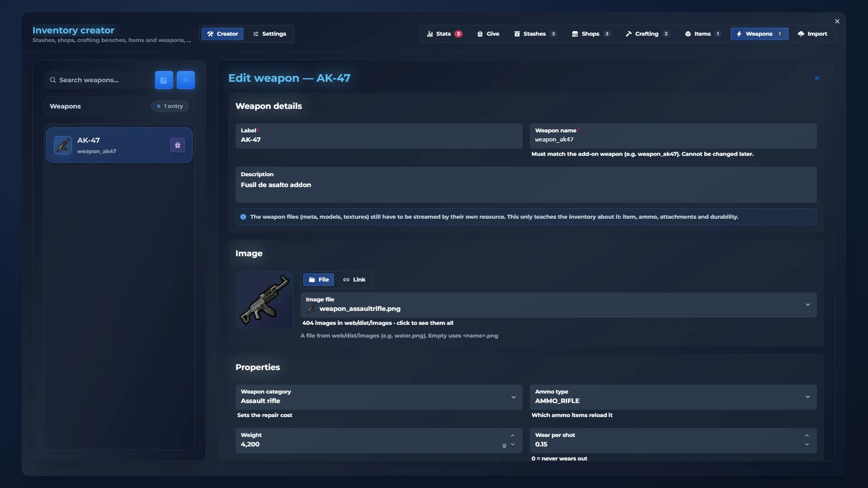Close the Edit weapon panel
The image size is (868, 488).
pyautogui.click(x=817, y=78)
